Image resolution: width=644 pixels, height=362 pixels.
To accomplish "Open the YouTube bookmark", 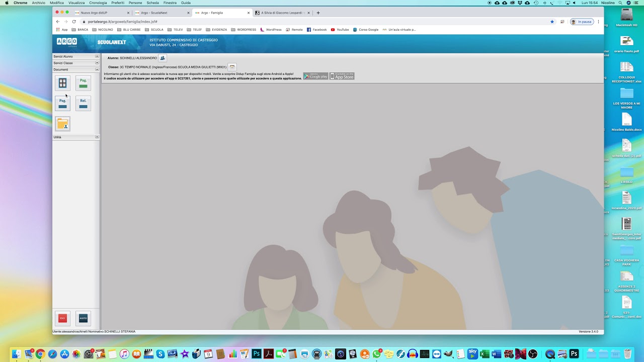I will click(x=340, y=30).
